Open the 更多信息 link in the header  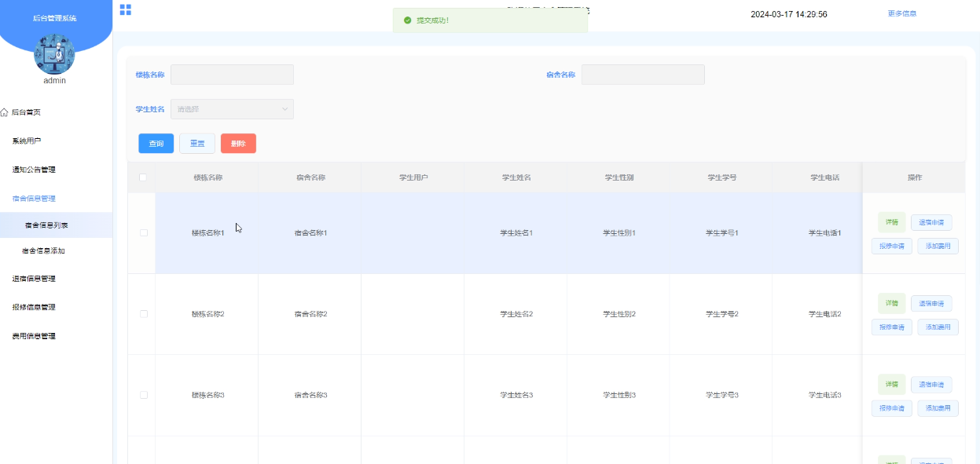click(x=902, y=13)
